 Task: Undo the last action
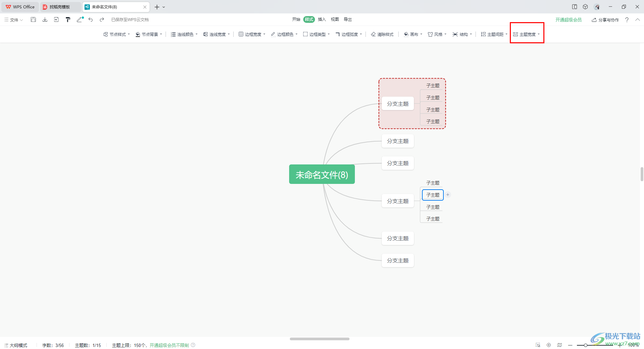91,19
